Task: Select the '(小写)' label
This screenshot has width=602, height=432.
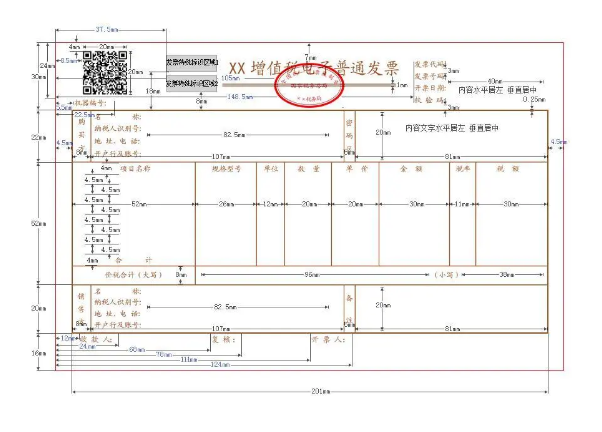Action: coord(446,275)
